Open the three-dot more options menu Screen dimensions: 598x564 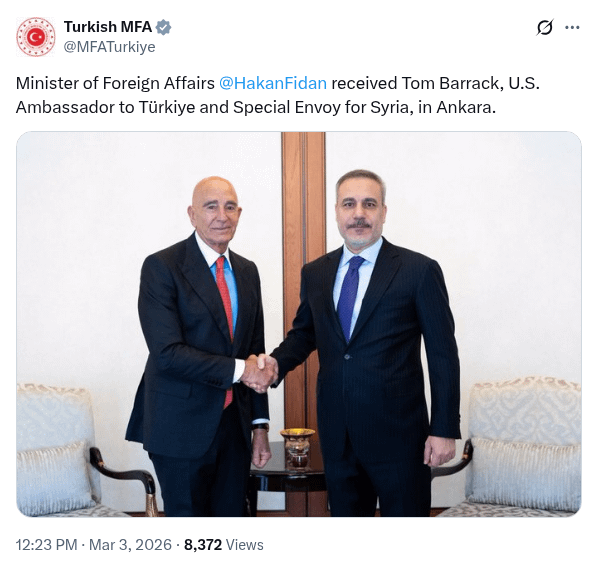click(x=572, y=27)
